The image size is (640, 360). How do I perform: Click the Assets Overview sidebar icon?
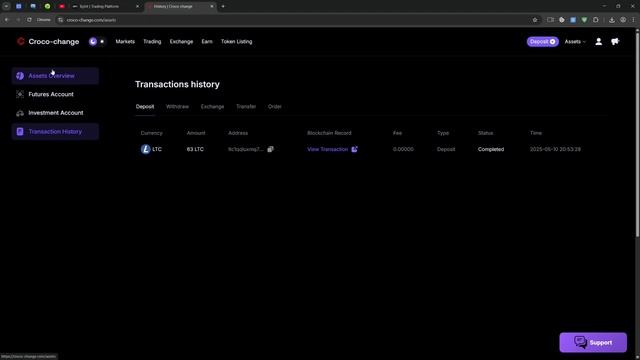[20, 76]
